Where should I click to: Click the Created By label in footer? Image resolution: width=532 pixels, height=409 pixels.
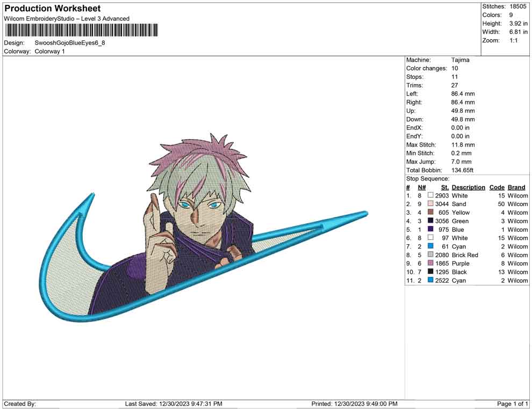[x=20, y=404]
